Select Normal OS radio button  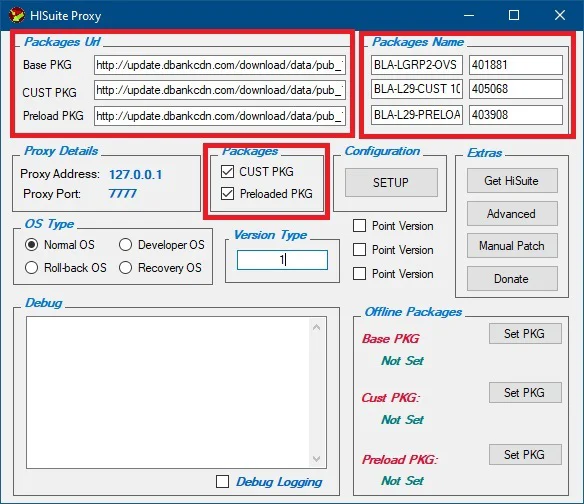pyautogui.click(x=31, y=245)
